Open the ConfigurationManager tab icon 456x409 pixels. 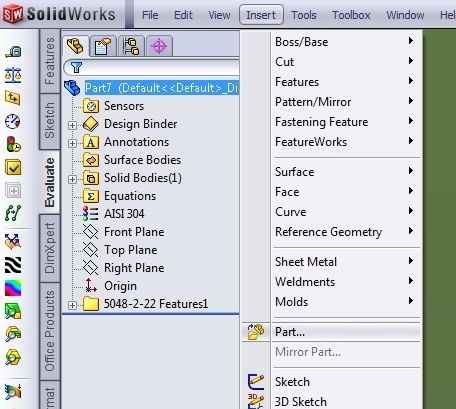pos(131,46)
